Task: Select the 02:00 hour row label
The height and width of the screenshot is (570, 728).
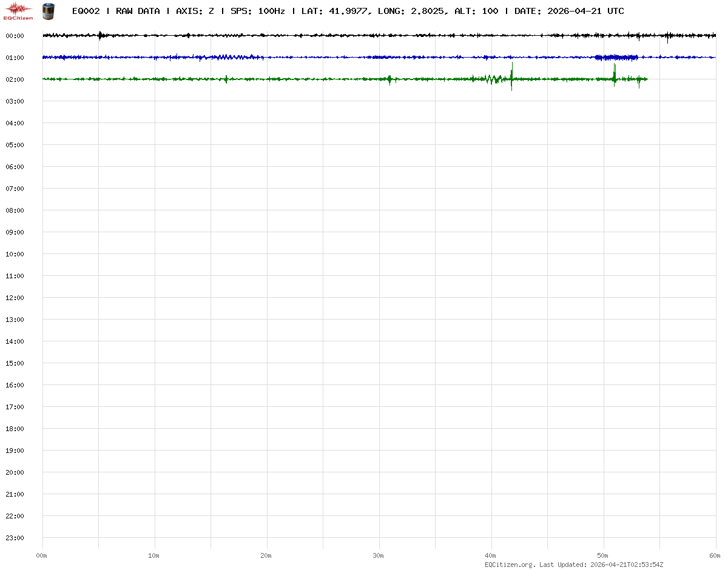Action: 15,79
